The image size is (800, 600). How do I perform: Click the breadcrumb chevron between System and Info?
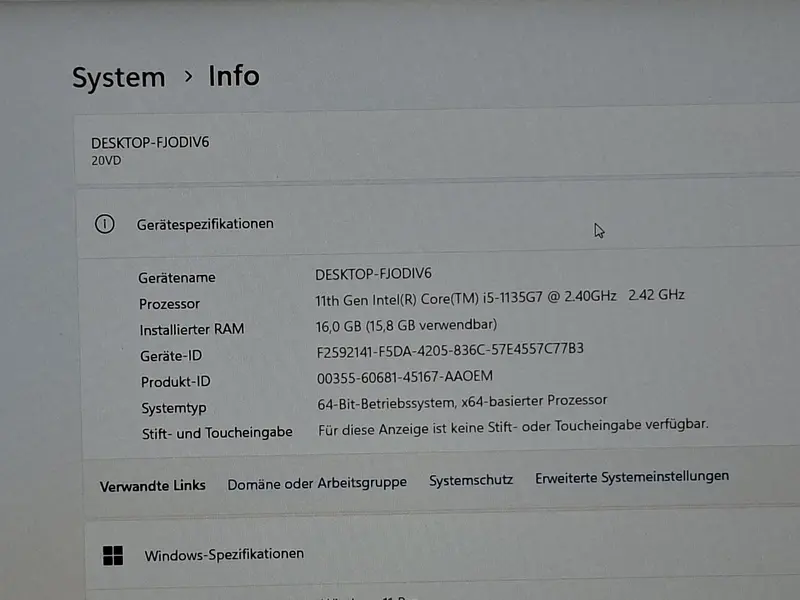(188, 77)
